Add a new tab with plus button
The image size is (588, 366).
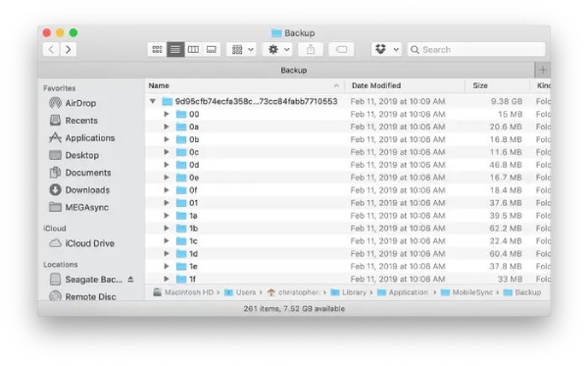[x=543, y=70]
